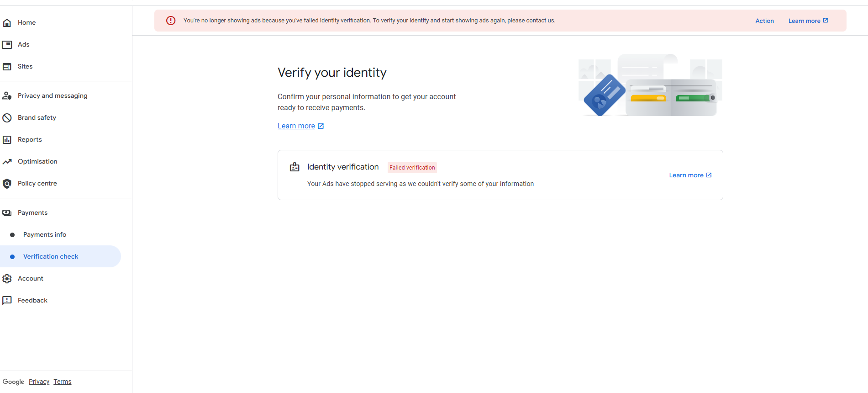Click the Feedback speech bubble icon
Screen dimensions: 868x393
pos(7,300)
